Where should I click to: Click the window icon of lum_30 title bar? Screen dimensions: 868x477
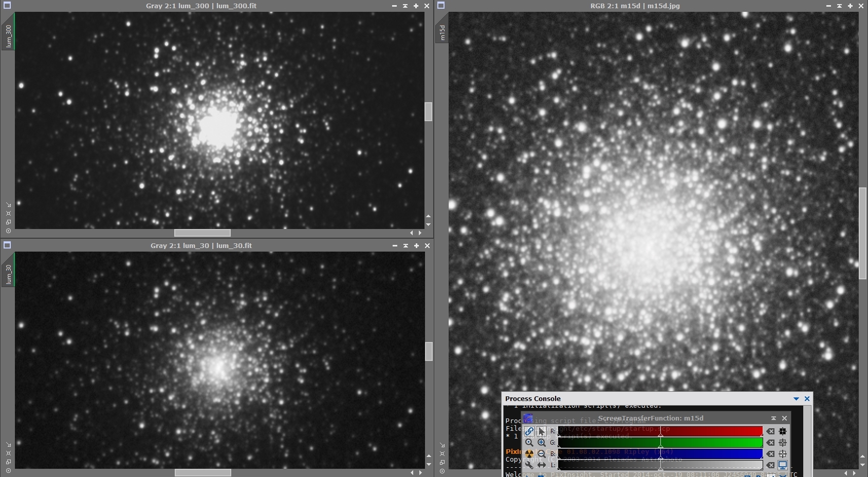pos(7,245)
